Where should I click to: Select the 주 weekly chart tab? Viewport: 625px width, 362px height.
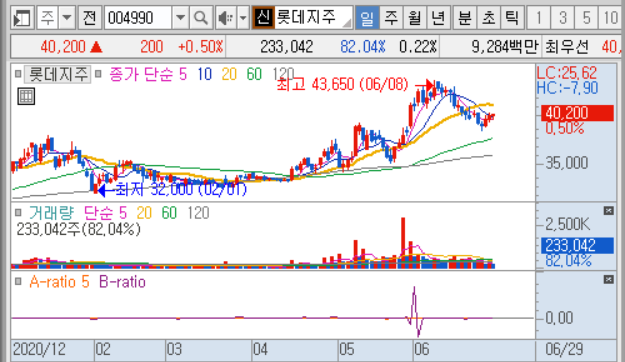(391, 18)
